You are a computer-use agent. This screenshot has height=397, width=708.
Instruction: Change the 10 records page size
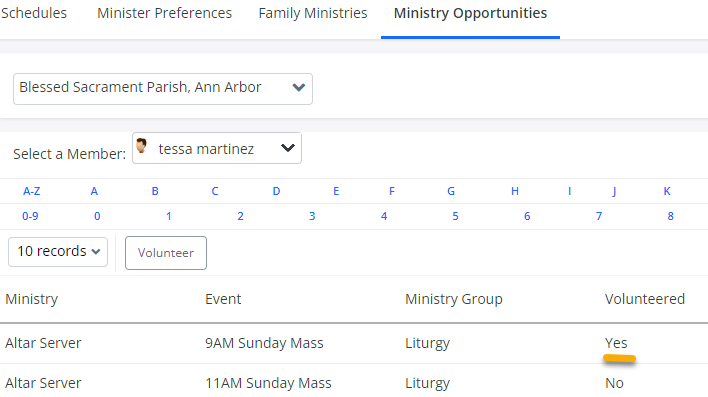[x=58, y=252]
